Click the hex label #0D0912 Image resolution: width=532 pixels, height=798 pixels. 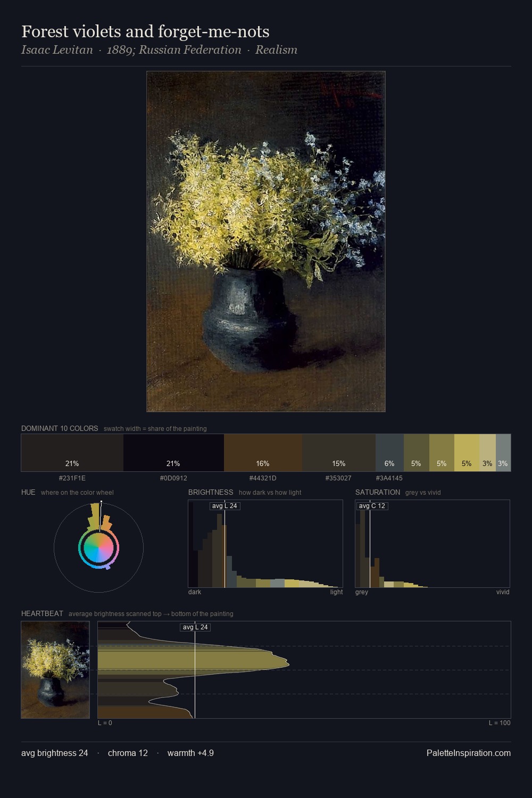(x=173, y=478)
